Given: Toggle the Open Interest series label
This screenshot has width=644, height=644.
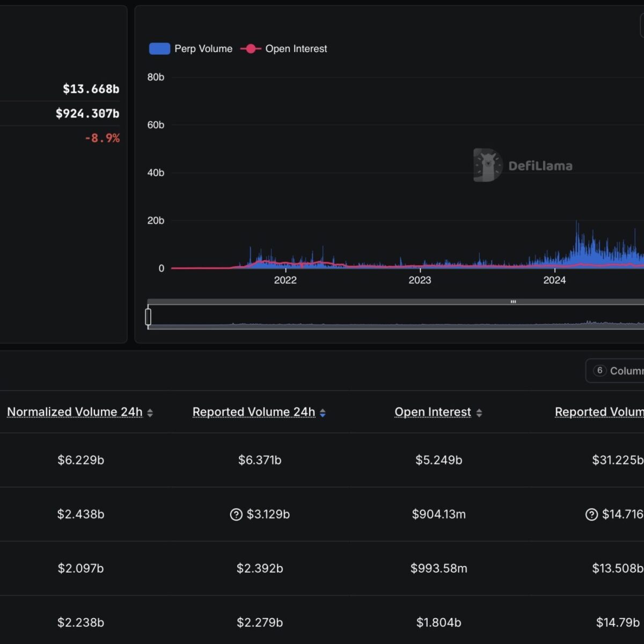Looking at the screenshot, I should [296, 49].
